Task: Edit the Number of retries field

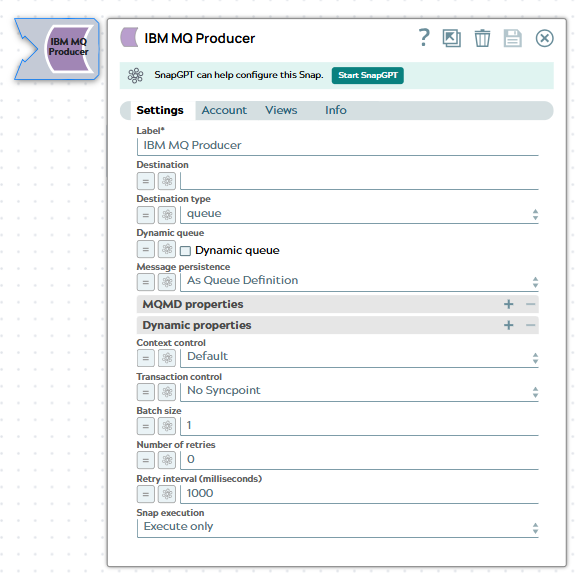Action: pos(359,460)
